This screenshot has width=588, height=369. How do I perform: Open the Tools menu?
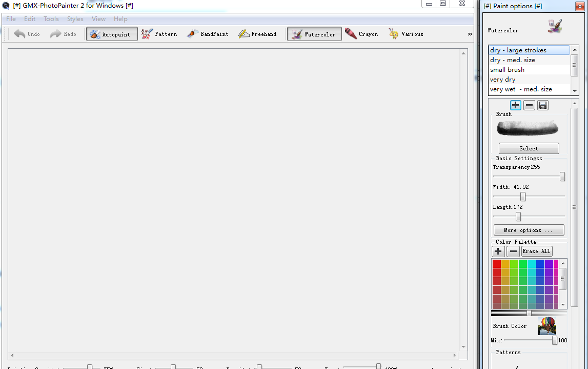pyautogui.click(x=51, y=19)
